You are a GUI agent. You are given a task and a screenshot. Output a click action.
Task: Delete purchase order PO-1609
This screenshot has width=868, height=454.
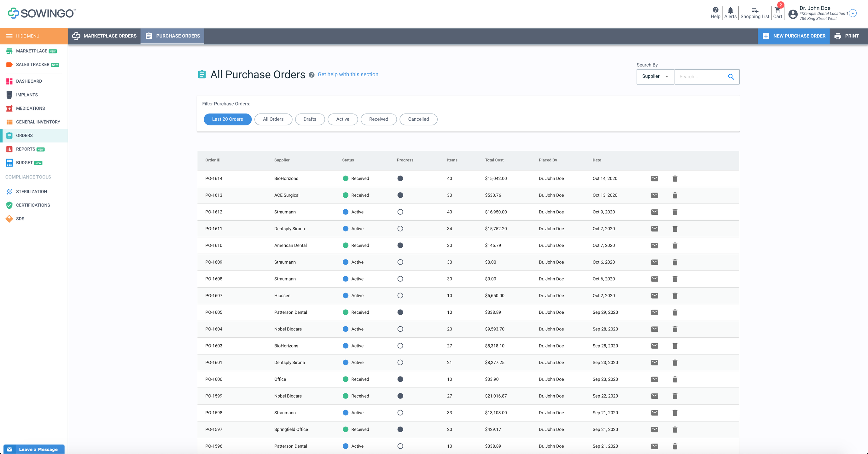(675, 262)
